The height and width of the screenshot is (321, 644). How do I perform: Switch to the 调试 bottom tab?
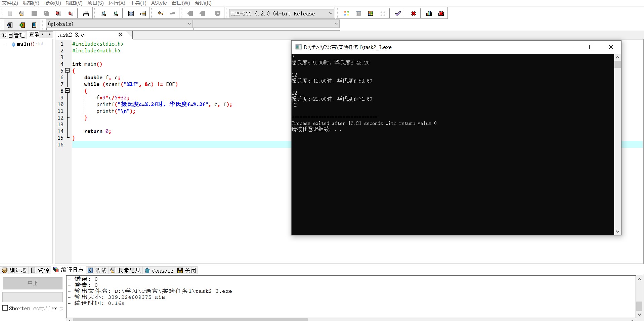pos(97,270)
